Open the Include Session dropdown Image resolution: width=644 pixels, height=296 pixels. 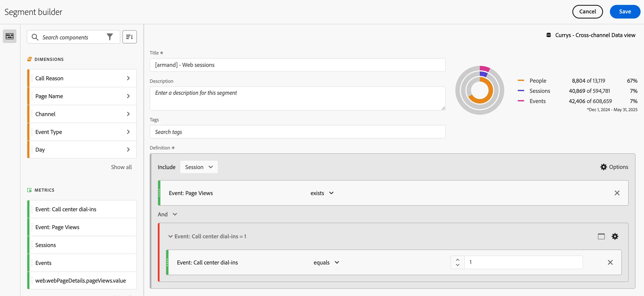pos(199,167)
